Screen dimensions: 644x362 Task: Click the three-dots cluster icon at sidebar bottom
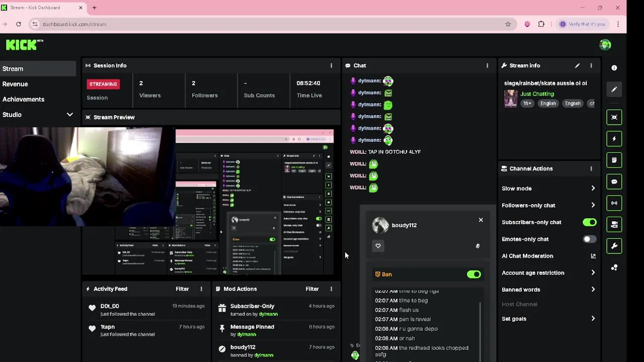pyautogui.click(x=614, y=267)
